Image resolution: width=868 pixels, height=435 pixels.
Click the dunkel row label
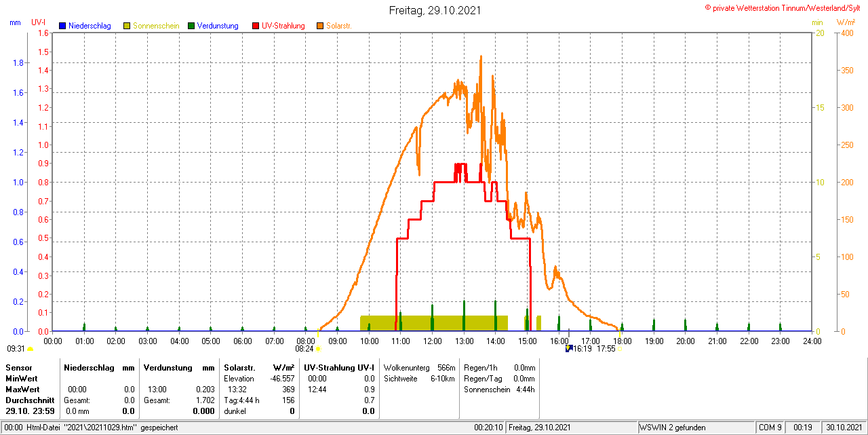click(235, 411)
